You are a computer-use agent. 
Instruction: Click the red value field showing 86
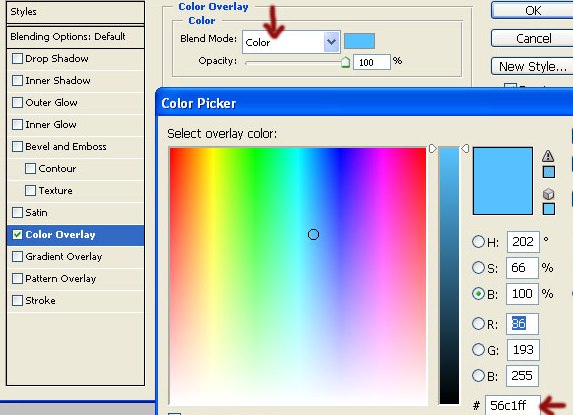pyautogui.click(x=522, y=324)
